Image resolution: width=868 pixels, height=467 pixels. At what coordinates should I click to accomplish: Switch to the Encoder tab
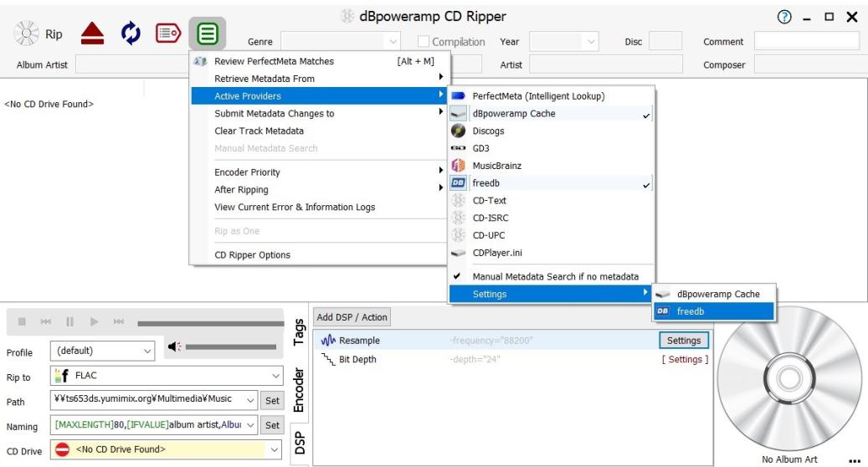coord(300,390)
